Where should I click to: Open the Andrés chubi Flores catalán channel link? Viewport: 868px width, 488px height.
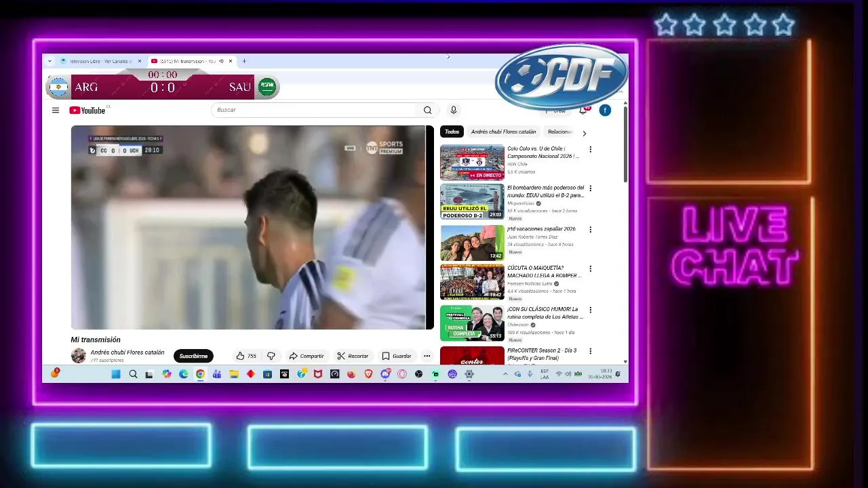click(x=127, y=352)
